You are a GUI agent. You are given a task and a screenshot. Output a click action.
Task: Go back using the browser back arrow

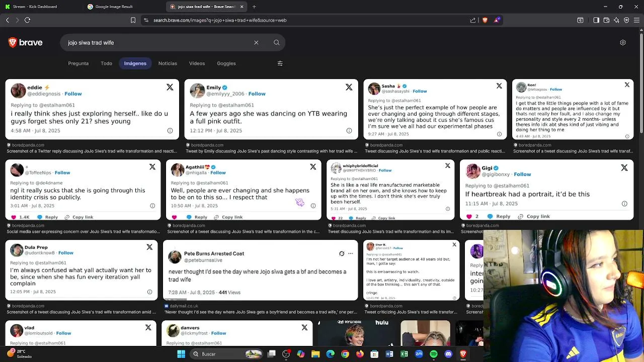8,20
